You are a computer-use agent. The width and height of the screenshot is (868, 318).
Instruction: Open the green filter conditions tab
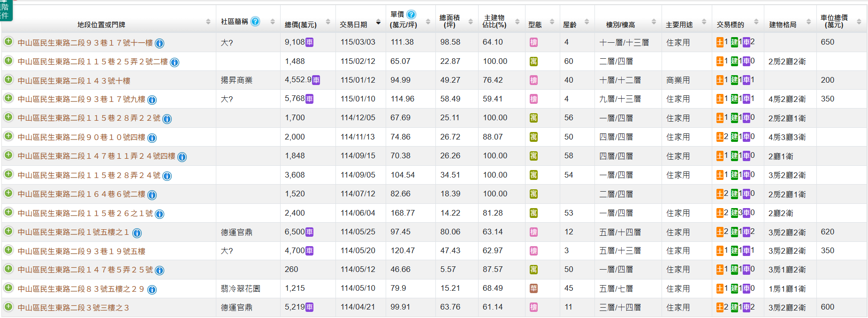(6, 10)
